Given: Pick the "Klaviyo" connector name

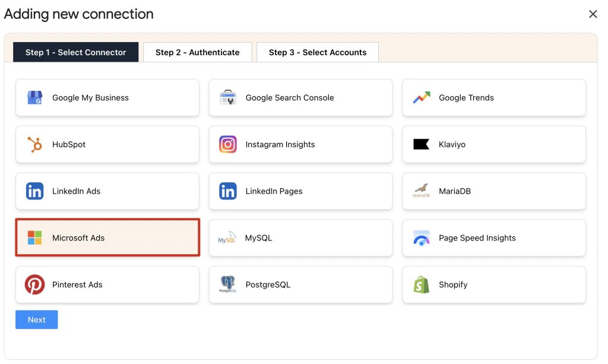Looking at the screenshot, I should (x=452, y=144).
